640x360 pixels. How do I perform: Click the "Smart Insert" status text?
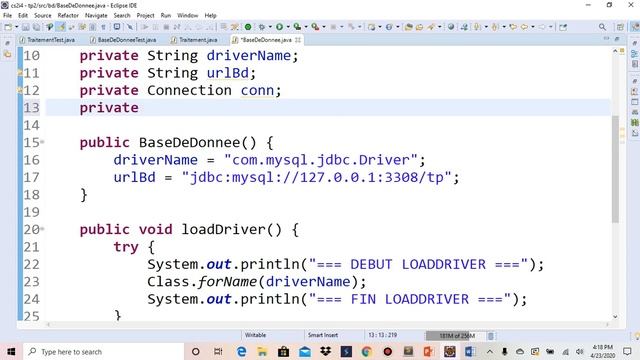323,335
